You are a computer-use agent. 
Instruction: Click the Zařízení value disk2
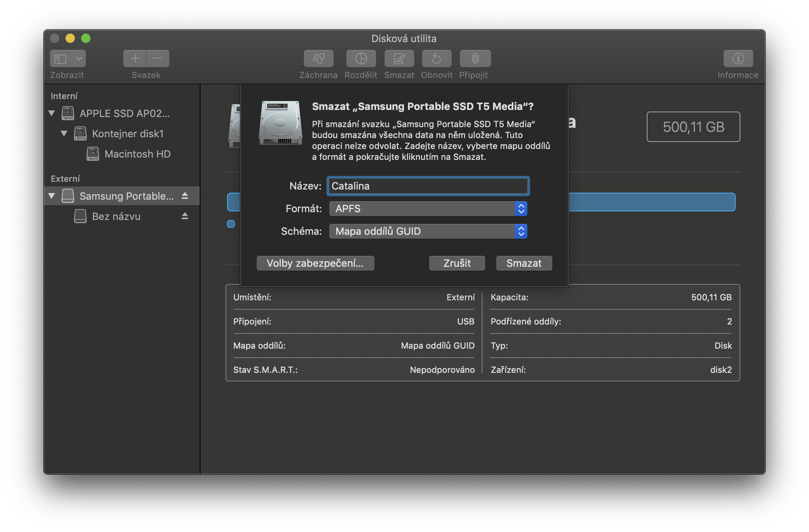coord(721,370)
